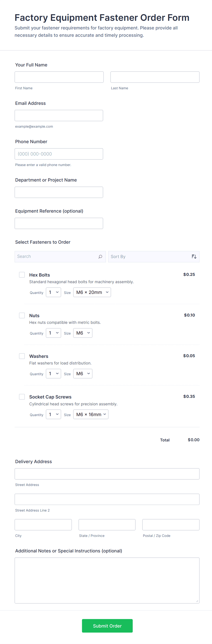Click the First Name field
Viewport: 212px width, 644px height.
[x=59, y=77]
